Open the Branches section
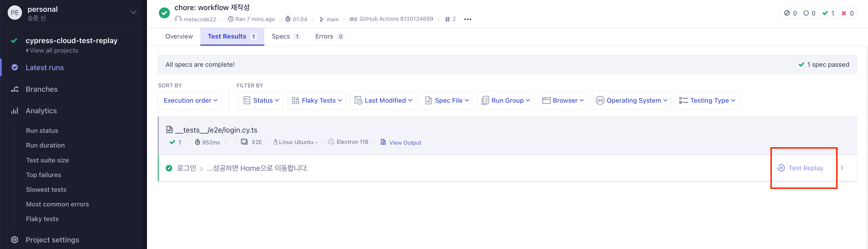The image size is (868, 249). [x=42, y=89]
